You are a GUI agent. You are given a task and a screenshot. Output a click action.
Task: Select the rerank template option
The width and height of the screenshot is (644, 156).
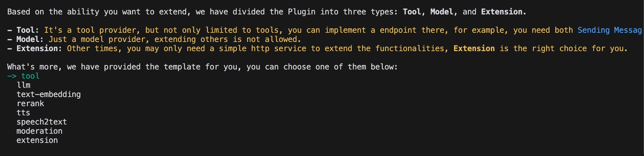[30, 104]
